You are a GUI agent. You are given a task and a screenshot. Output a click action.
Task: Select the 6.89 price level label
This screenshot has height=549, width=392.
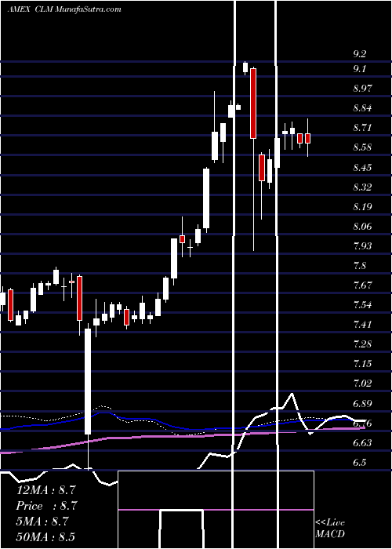[x=362, y=404]
